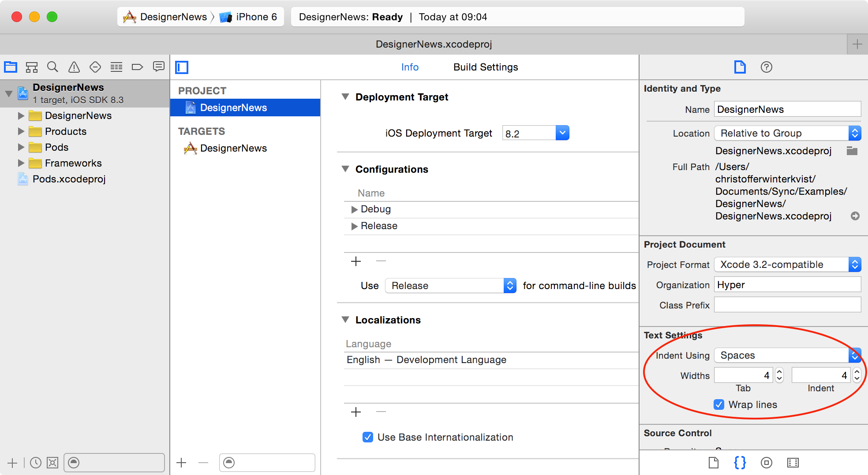Open the Issue navigator warning icon
This screenshot has width=868, height=475.
click(74, 67)
